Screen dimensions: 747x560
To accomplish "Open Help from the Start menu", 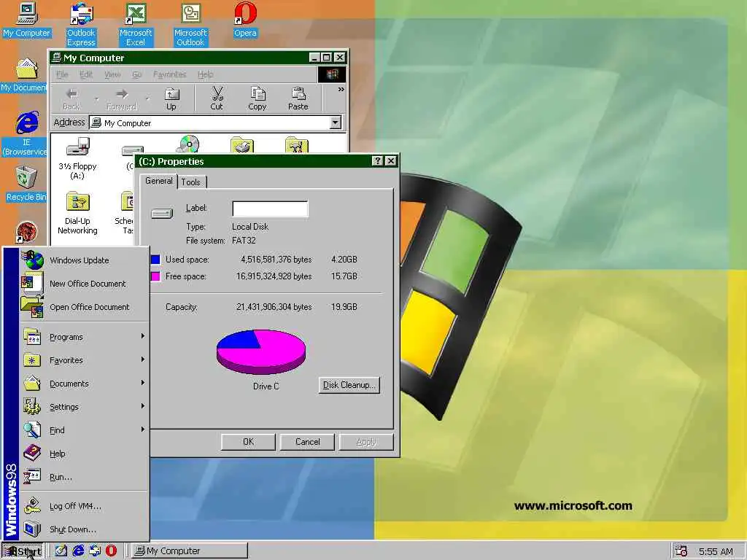I will pyautogui.click(x=85, y=454).
